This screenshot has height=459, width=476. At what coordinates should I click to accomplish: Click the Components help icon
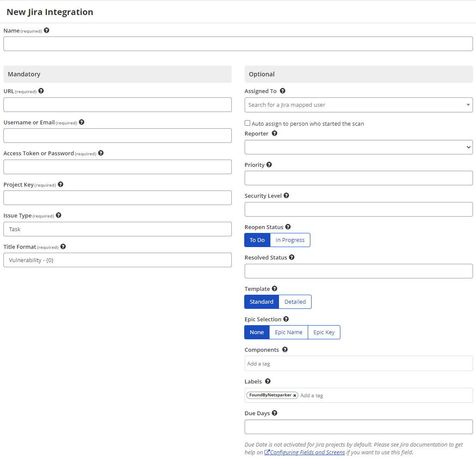click(285, 349)
